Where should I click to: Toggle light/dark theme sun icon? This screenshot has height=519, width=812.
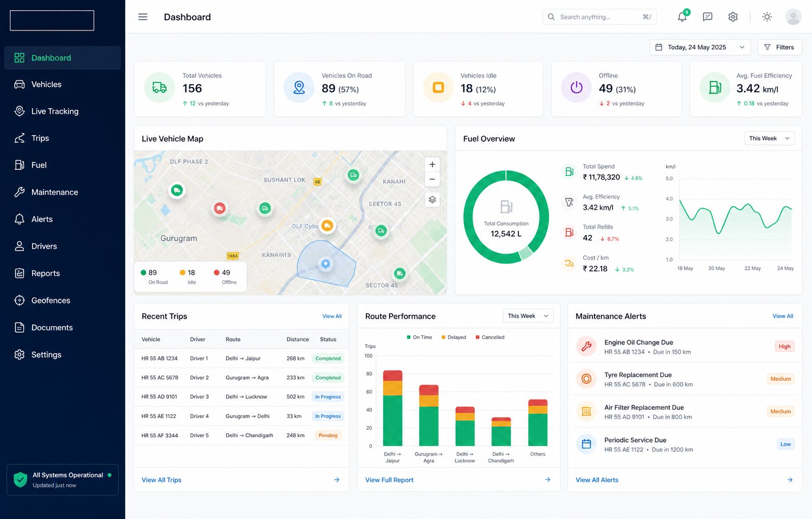(x=767, y=17)
